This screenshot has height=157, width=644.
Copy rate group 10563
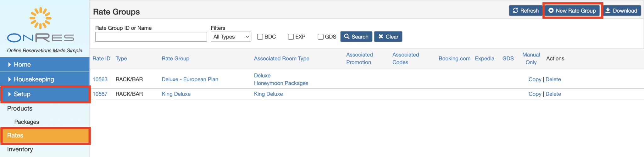535,79
